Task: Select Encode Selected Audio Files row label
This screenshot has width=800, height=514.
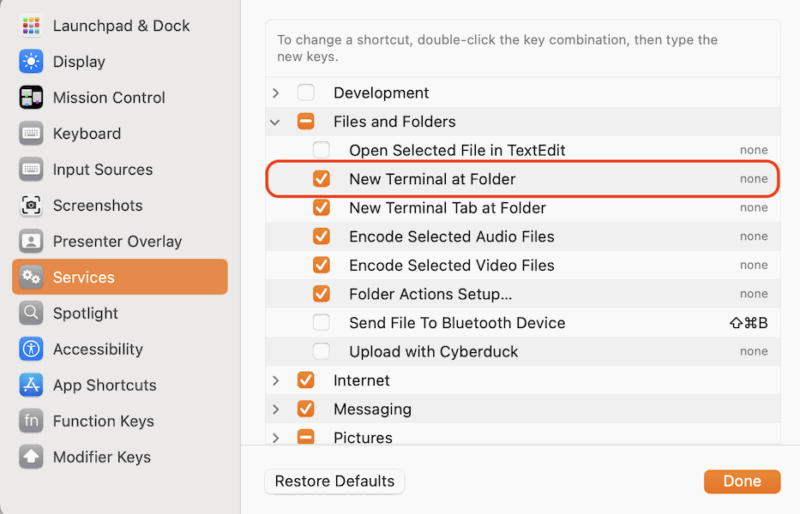Action: pyautogui.click(x=452, y=237)
